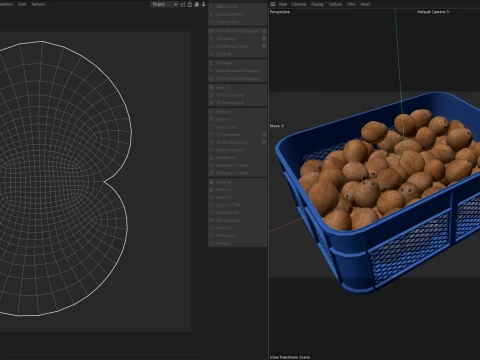This screenshot has width=480, height=360.
Task: Open the viewport Cameras menu
Action: coord(299,4)
